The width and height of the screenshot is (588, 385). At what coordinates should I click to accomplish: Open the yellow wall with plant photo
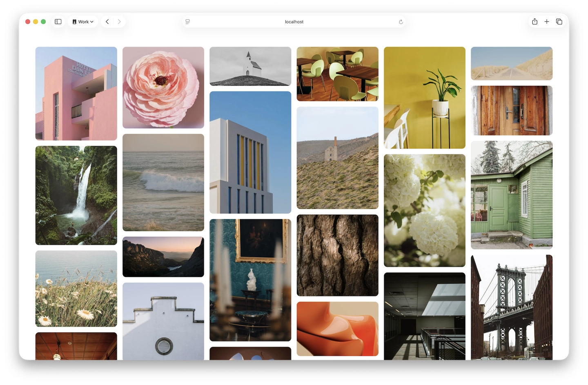tap(424, 98)
